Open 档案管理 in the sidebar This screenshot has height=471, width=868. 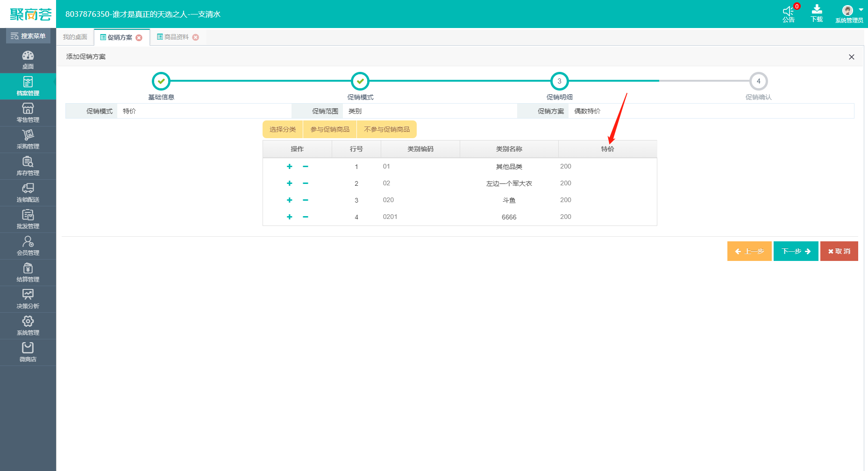pyautogui.click(x=28, y=86)
